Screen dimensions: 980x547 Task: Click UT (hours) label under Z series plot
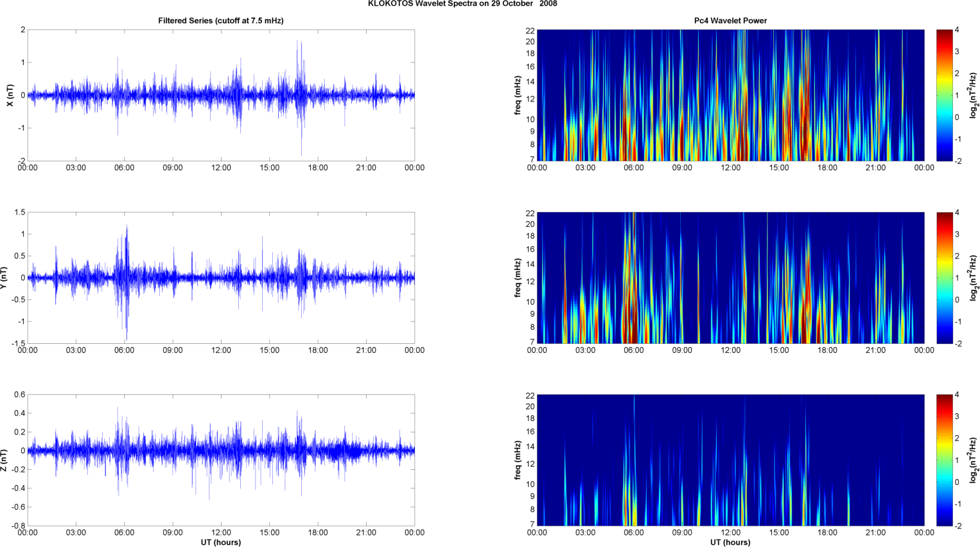coord(220,542)
